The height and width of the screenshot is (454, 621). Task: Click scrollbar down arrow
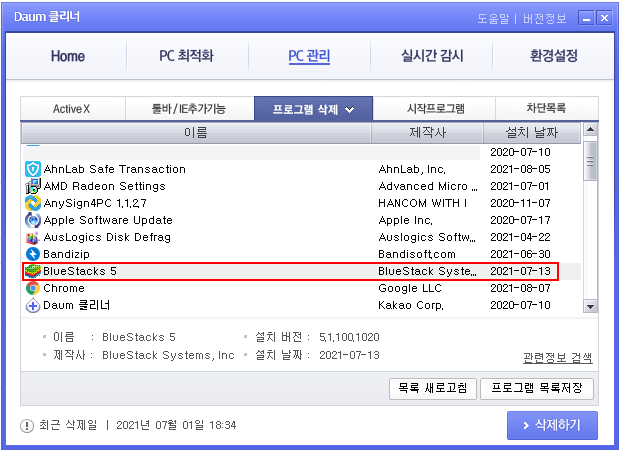(591, 307)
